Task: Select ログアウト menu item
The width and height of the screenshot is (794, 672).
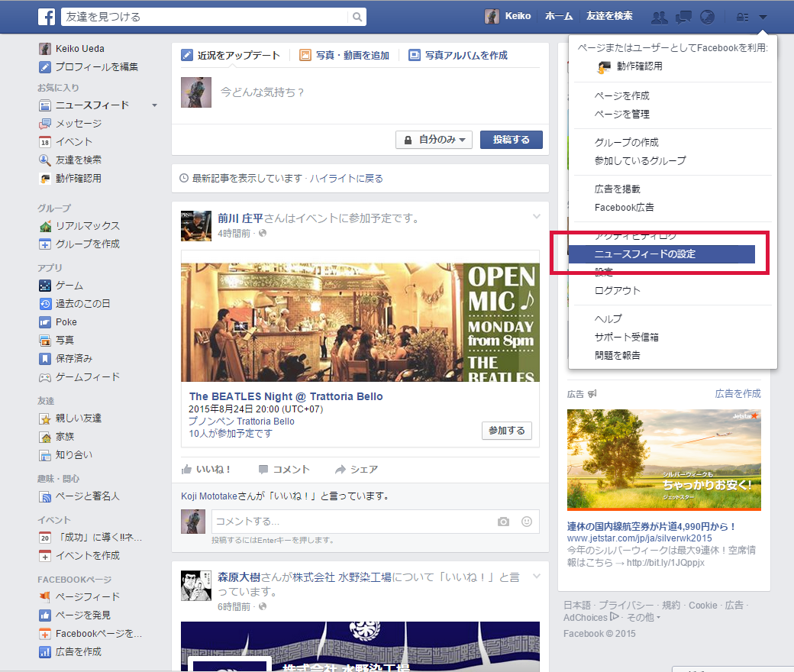Action: [x=618, y=291]
